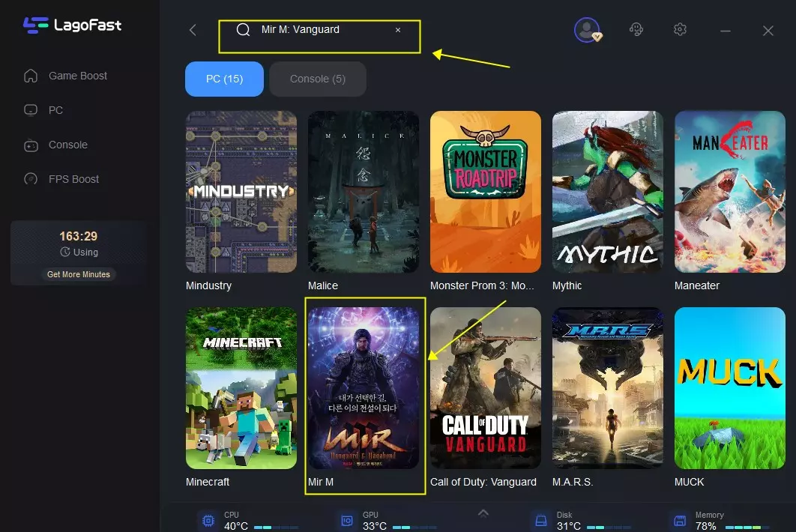The height and width of the screenshot is (532, 796).
Task: Clear the search text with the x
Action: [398, 30]
